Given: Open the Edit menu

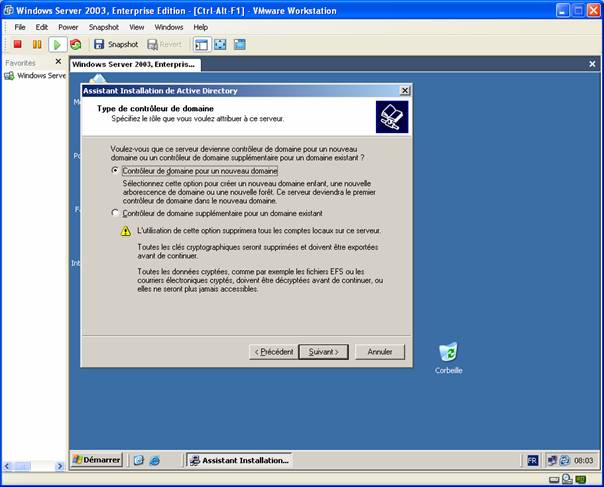Looking at the screenshot, I should point(42,27).
